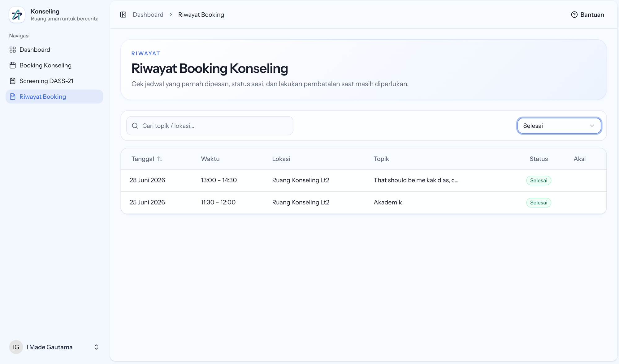Screen dimensions: 619x364
Task: Open Dashboard in the sidebar navigation
Action: [54, 50]
